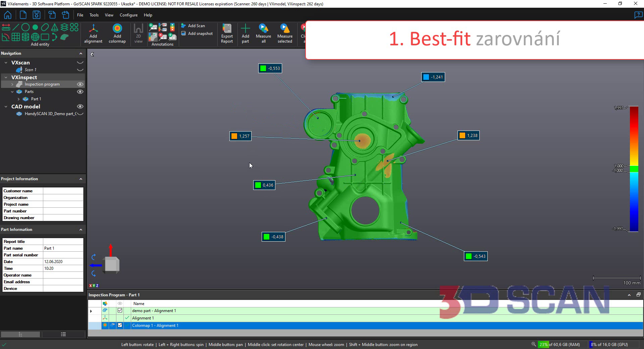Viewport: 644px width, 349px height.
Task: Toggle visibility of CAD model
Action: click(80, 106)
